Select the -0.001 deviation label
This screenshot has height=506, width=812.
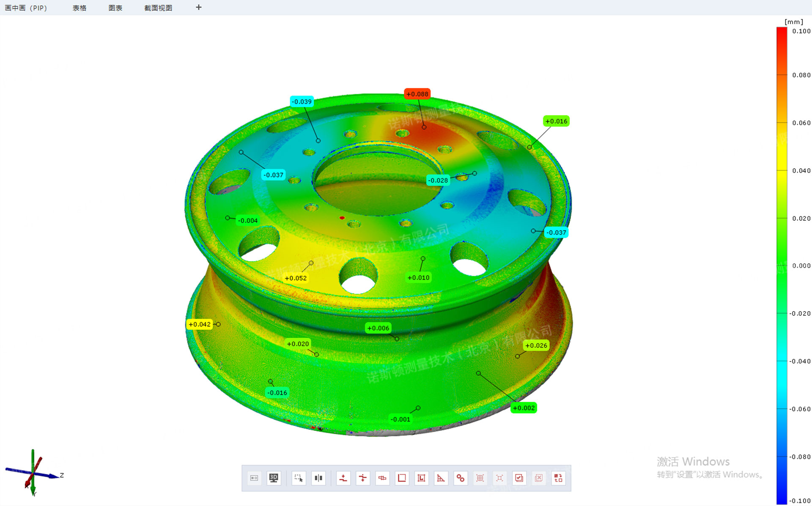(401, 419)
